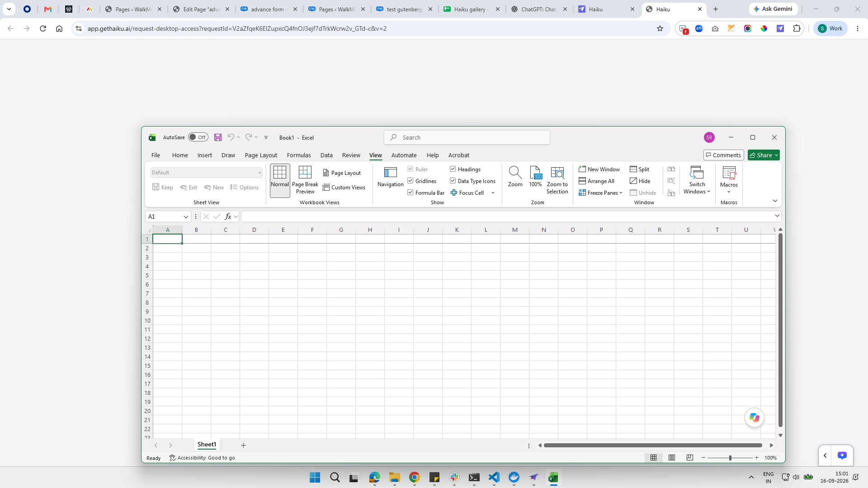Toggle AutoSave switch
868x488 pixels.
click(x=198, y=137)
